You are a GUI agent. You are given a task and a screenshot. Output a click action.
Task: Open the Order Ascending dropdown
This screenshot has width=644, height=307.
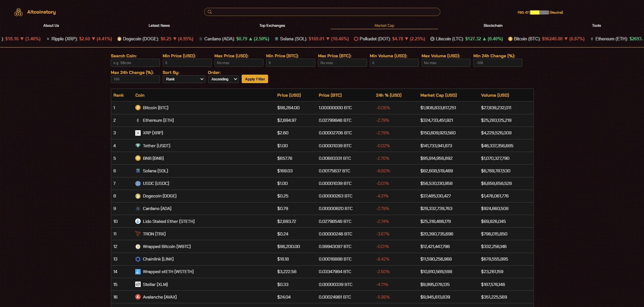point(223,79)
